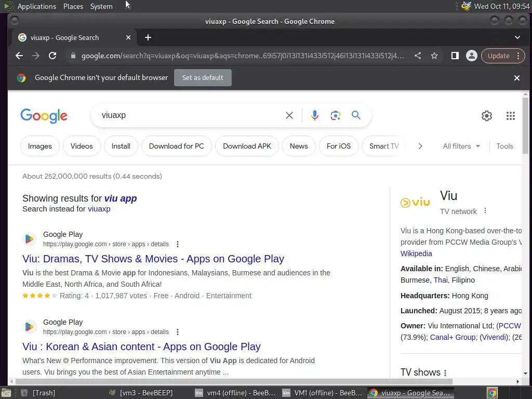532x399 pixels.
Task: Open Chrome side panel
Action: coord(455,56)
